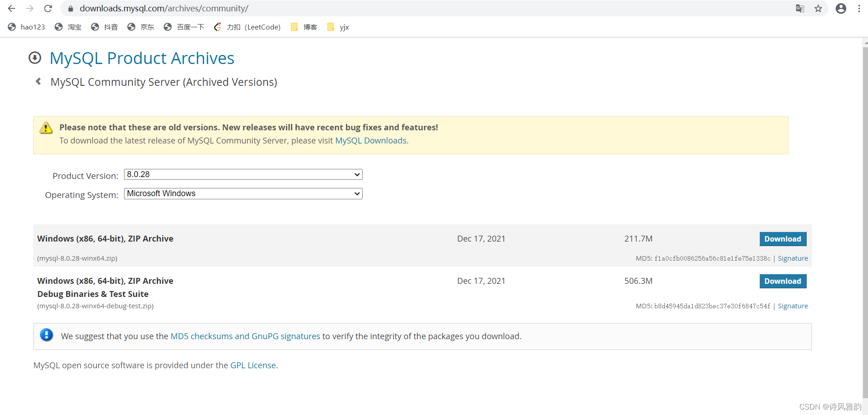868x415 pixels.
Task: Click the MD5 hash starting with f1a0cfb
Action: pyautogui.click(x=713, y=258)
